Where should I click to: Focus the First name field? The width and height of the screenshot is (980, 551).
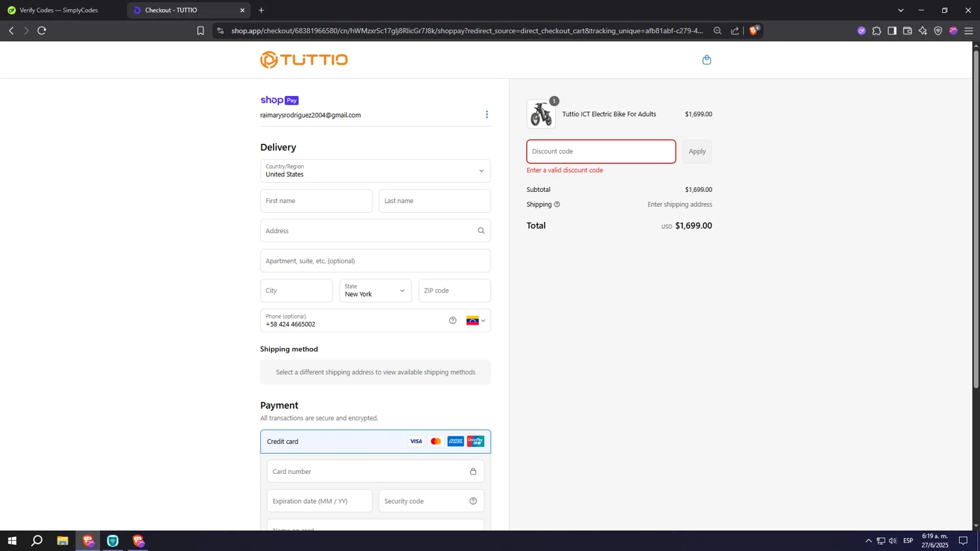click(316, 201)
